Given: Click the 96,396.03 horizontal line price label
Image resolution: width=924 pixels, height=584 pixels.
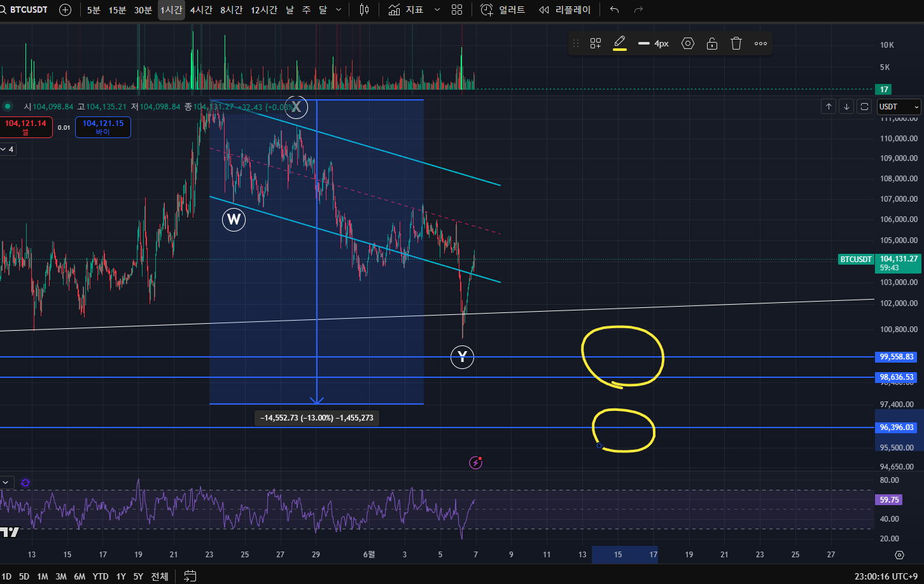Looking at the screenshot, I should coord(897,428).
